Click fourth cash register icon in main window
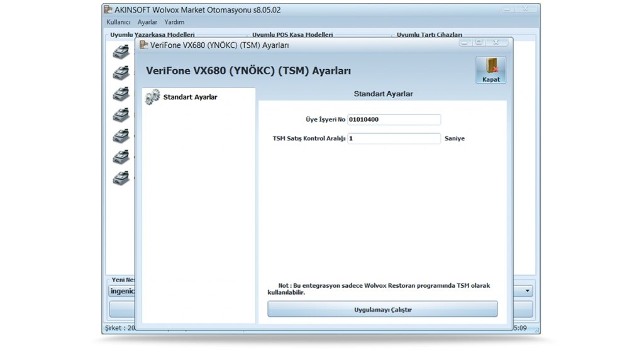The height and width of the screenshot is (350, 644). 121,115
